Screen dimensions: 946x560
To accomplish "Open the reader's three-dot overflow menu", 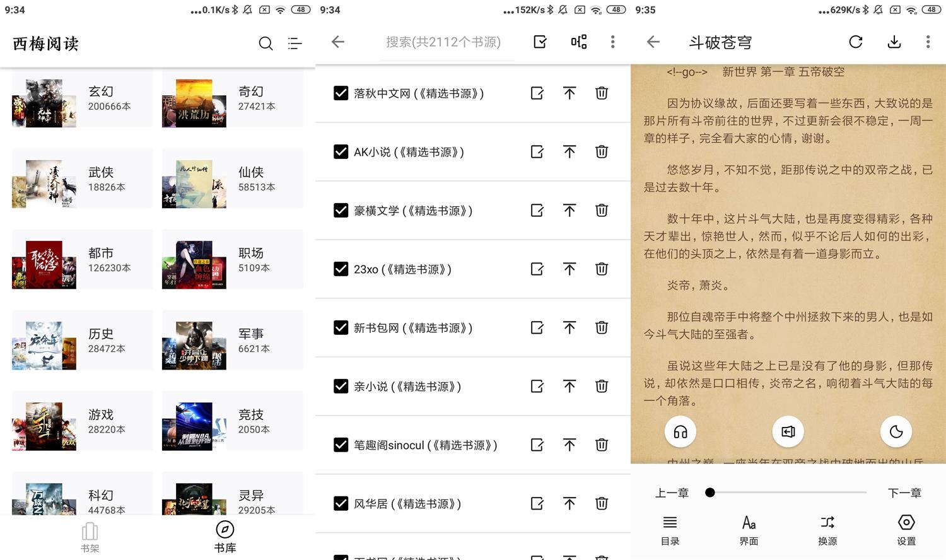I will 927,42.
